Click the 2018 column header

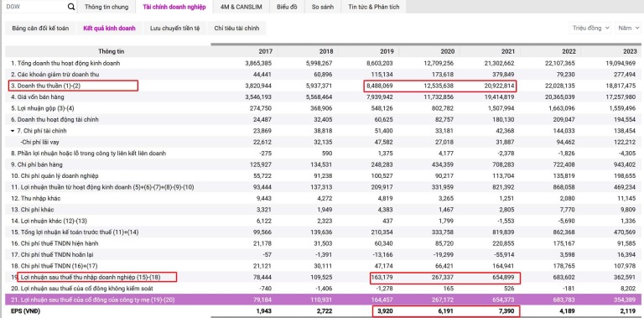[x=325, y=52]
